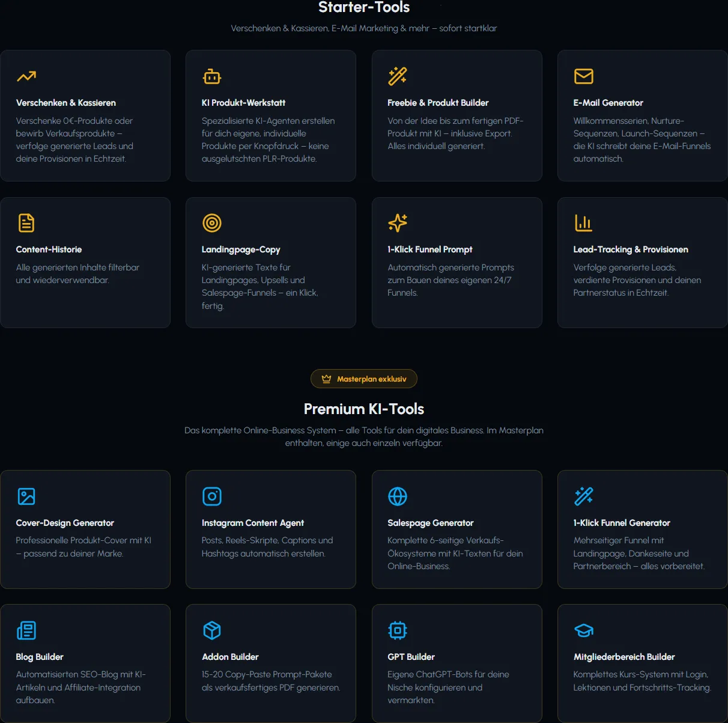Click the Blog Builder heading
The width and height of the screenshot is (728, 723).
pyautogui.click(x=40, y=657)
